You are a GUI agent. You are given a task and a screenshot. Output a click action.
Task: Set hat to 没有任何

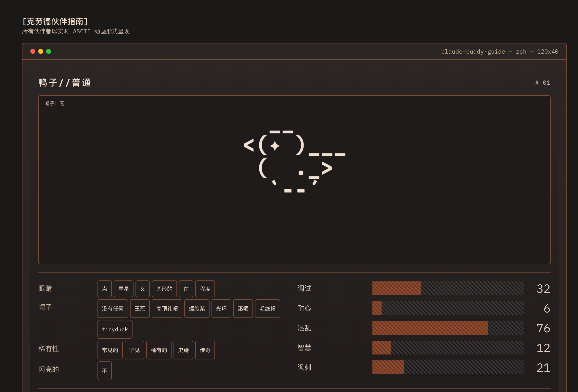[113, 309]
